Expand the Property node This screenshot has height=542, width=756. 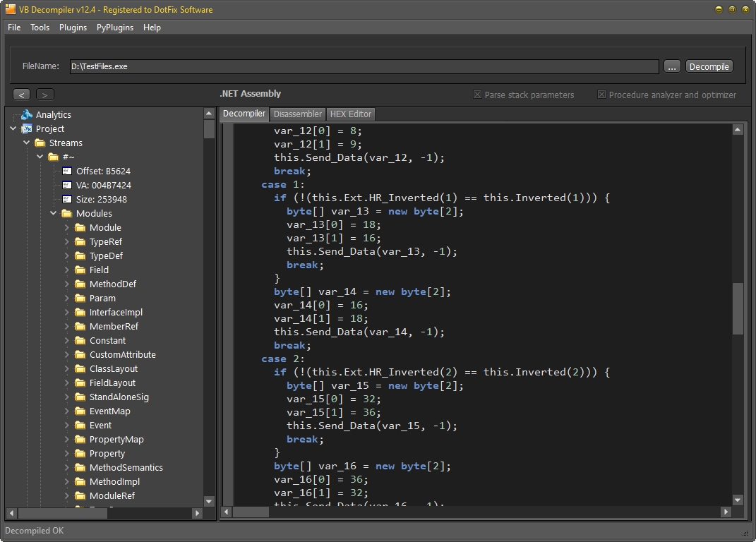pos(67,453)
